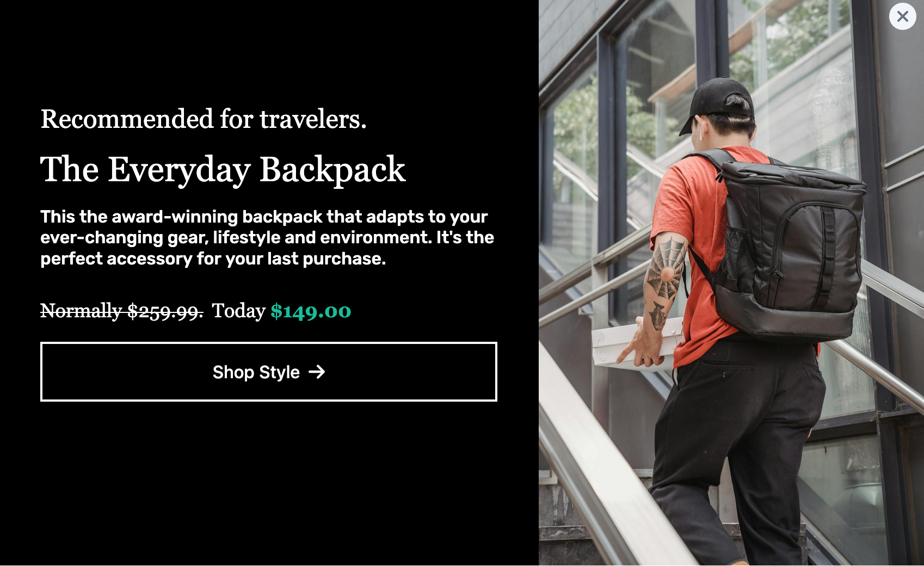
Task: Click the black backpack in the photo
Action: [x=789, y=245]
